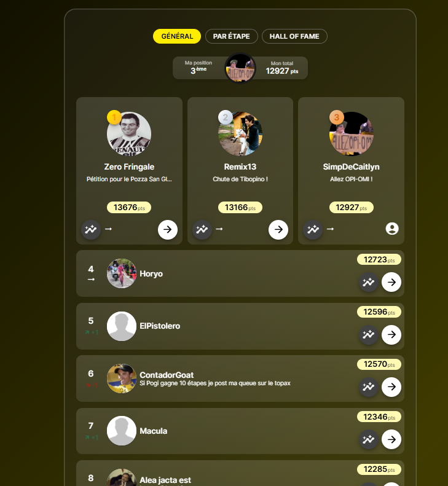This screenshot has height=486, width=448.
Task: Open Remix13's stats chart icon
Action: 202,230
